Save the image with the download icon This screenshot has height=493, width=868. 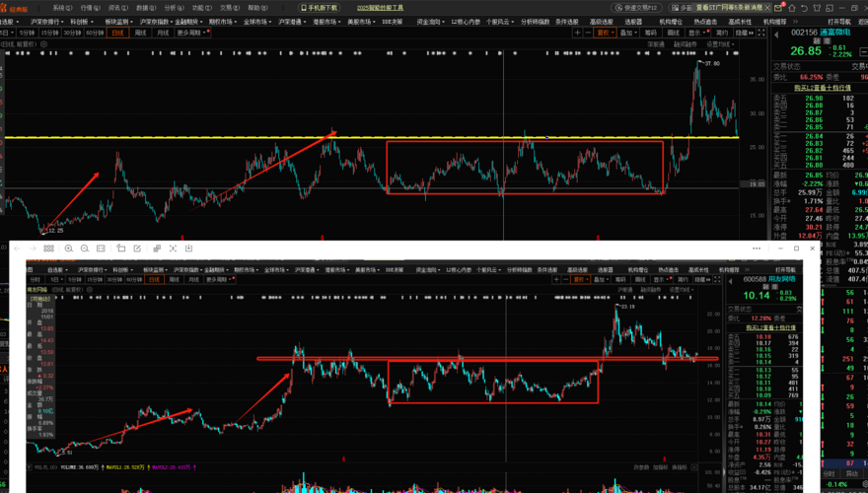[x=188, y=248]
